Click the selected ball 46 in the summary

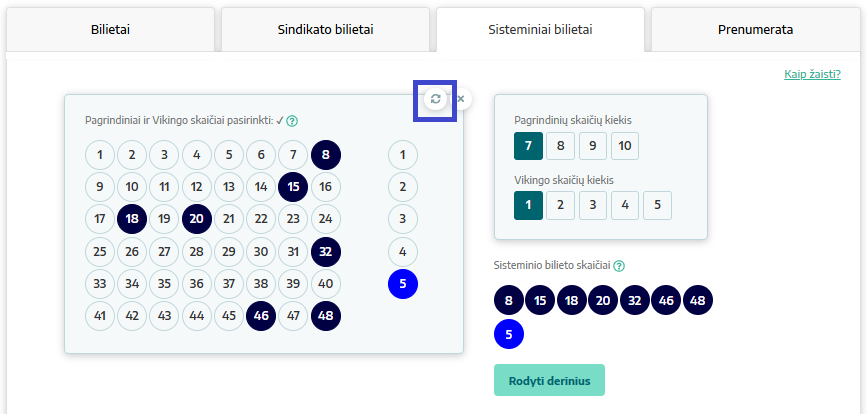(x=666, y=301)
